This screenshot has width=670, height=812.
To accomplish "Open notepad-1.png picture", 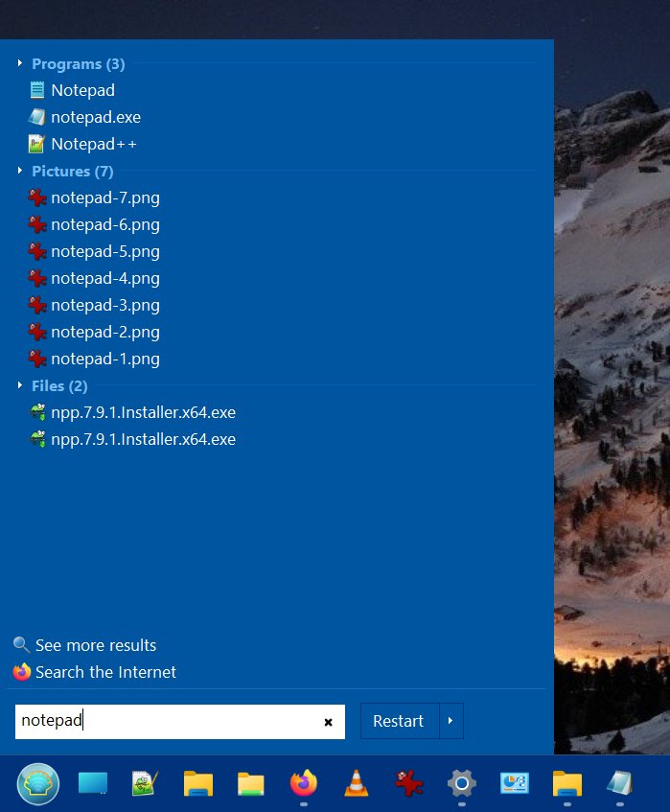I will point(94,359).
